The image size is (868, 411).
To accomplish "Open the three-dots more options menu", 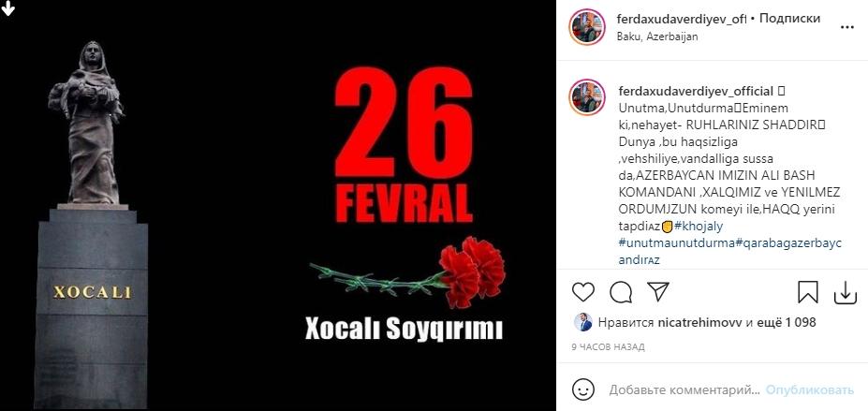I will tap(847, 26).
